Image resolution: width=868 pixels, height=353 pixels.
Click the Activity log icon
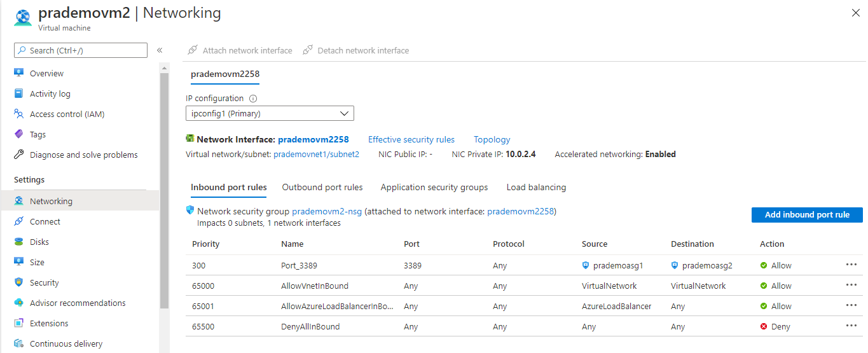click(18, 93)
